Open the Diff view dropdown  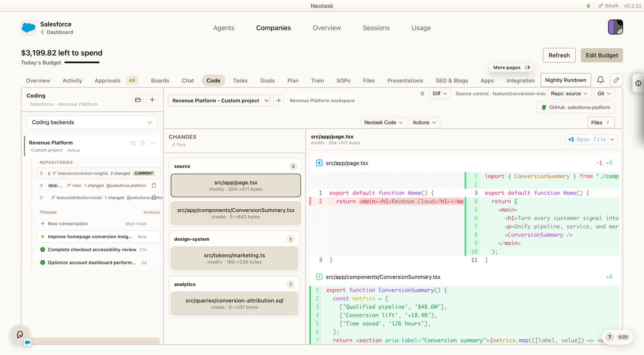(x=440, y=93)
